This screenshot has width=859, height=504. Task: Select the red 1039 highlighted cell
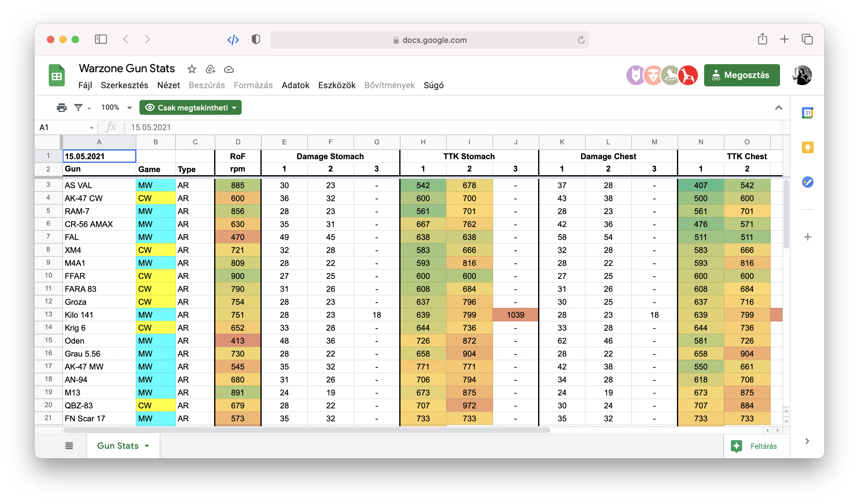pyautogui.click(x=515, y=315)
